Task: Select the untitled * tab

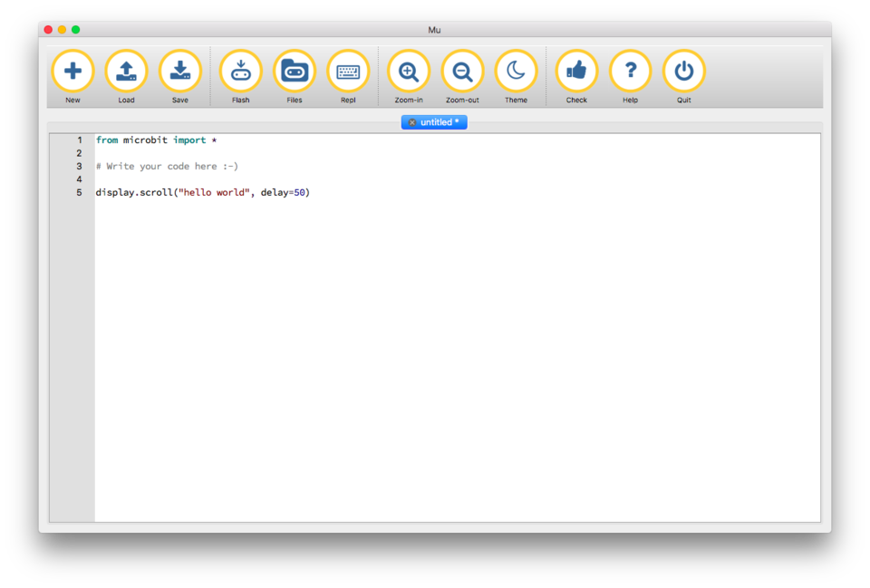Action: 434,122
